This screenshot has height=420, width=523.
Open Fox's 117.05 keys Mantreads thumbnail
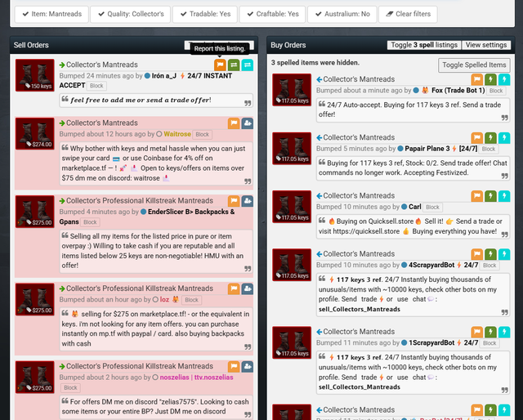point(292,90)
